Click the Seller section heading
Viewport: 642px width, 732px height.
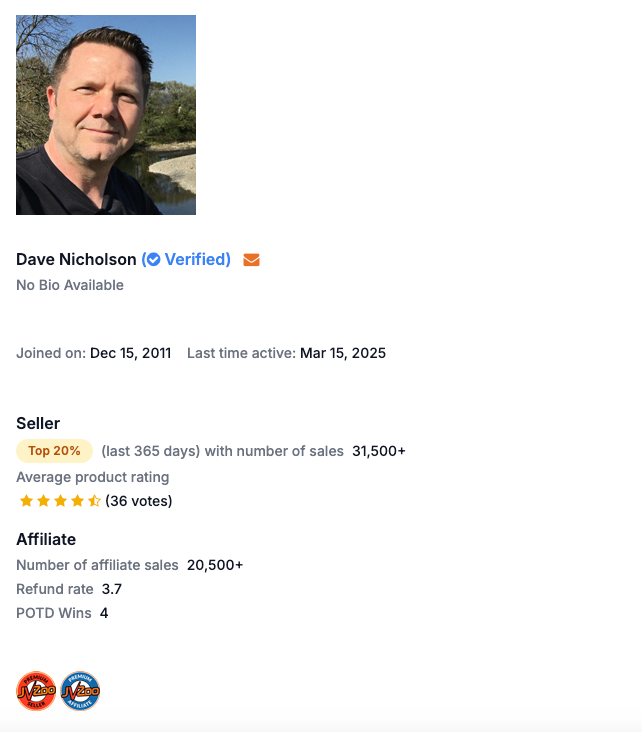tap(38, 423)
